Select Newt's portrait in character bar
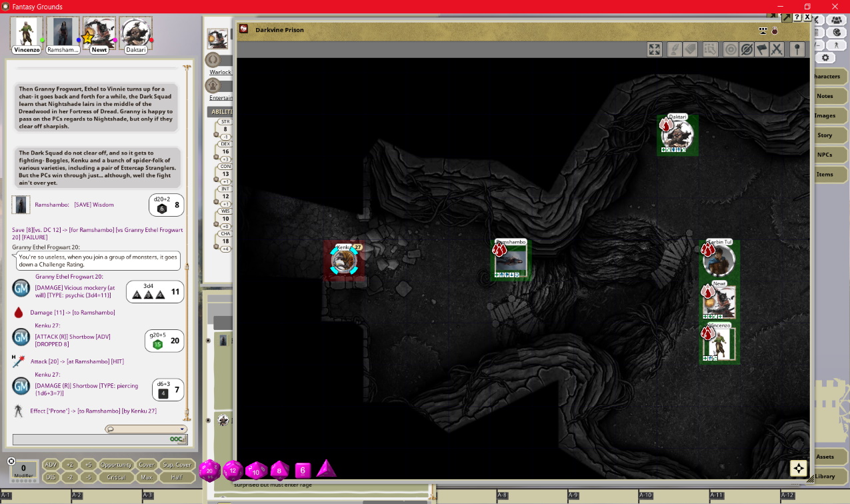Screen dimensions: 850x504 [99, 35]
